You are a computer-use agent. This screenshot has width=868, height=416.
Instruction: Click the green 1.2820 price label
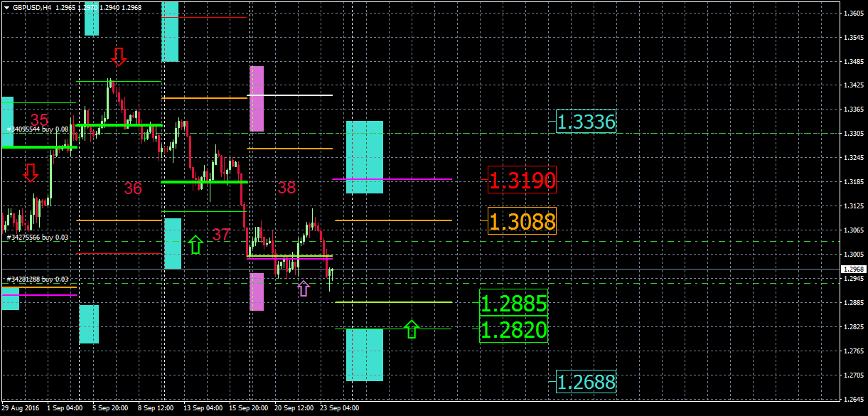[x=514, y=330]
